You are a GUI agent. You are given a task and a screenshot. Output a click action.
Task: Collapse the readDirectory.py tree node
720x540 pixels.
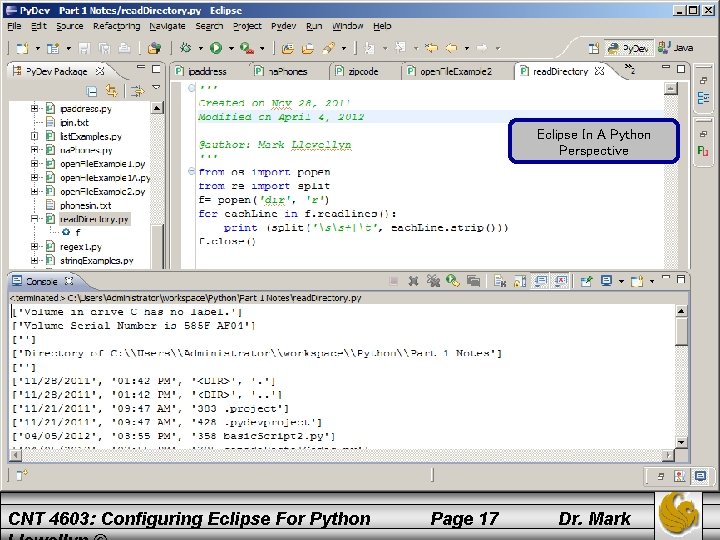(35, 218)
